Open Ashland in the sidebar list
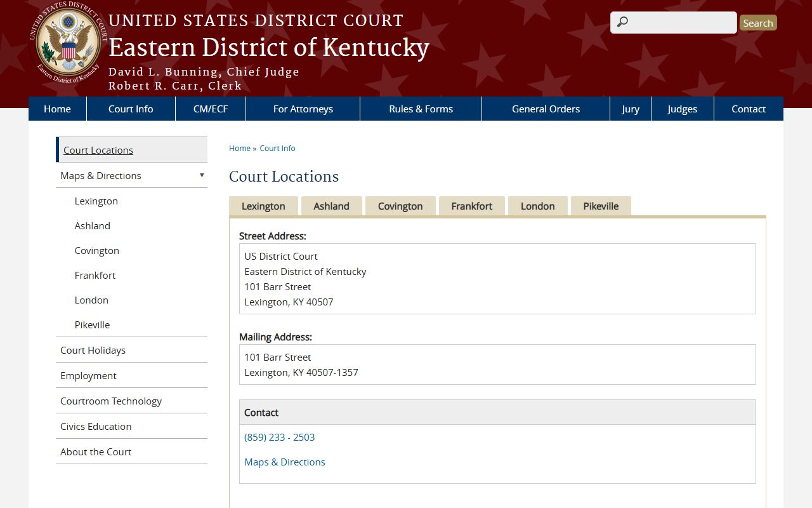The width and height of the screenshot is (812, 508). tap(93, 225)
